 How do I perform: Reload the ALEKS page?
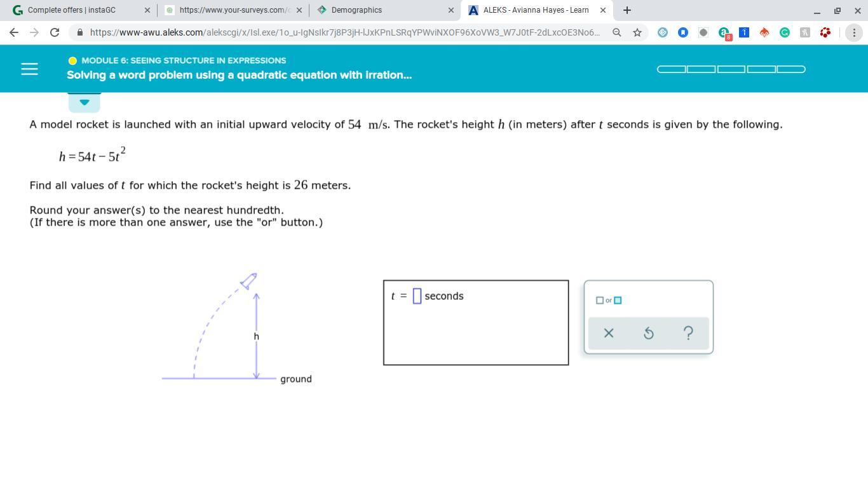click(55, 32)
